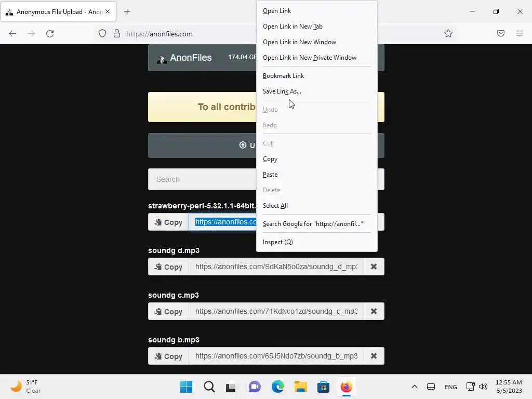Click the soundg_c_mp3 URL field

point(276,311)
